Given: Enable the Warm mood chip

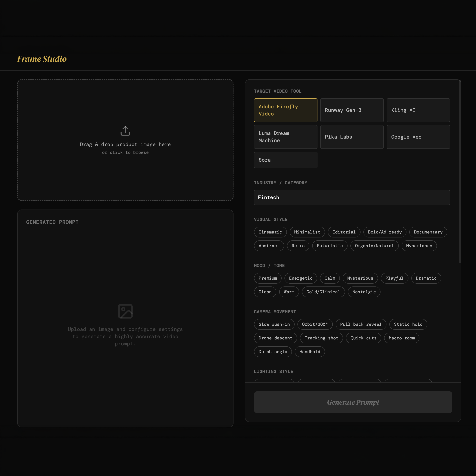Looking at the screenshot, I should point(289,292).
